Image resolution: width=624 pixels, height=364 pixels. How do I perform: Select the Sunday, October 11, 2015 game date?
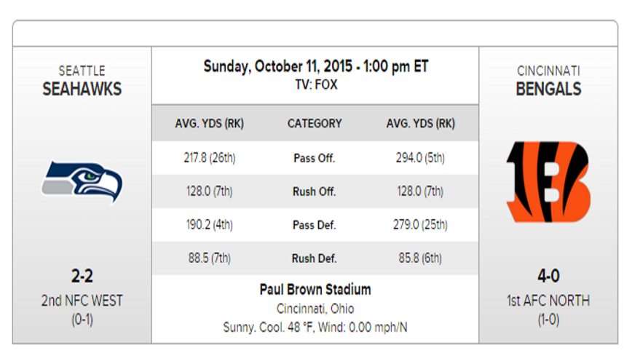pyautogui.click(x=315, y=67)
